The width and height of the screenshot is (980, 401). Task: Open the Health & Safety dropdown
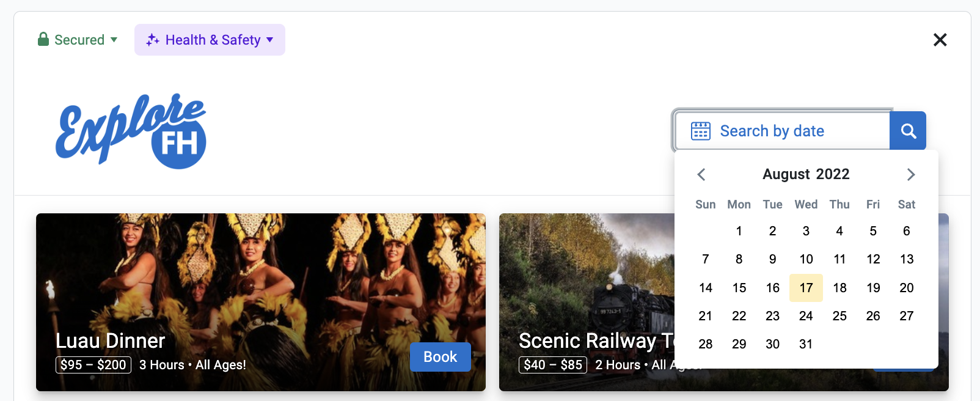pyautogui.click(x=270, y=40)
